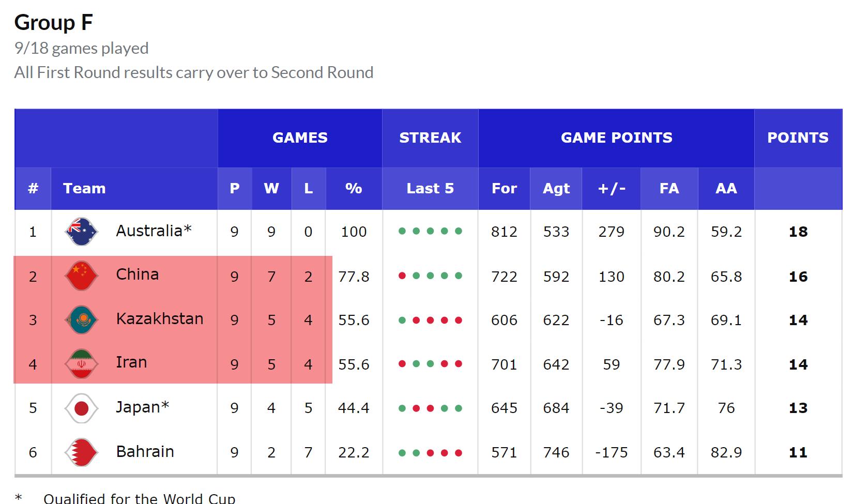The height and width of the screenshot is (504, 853).
Task: Click the China flag icon
Action: tap(82, 276)
